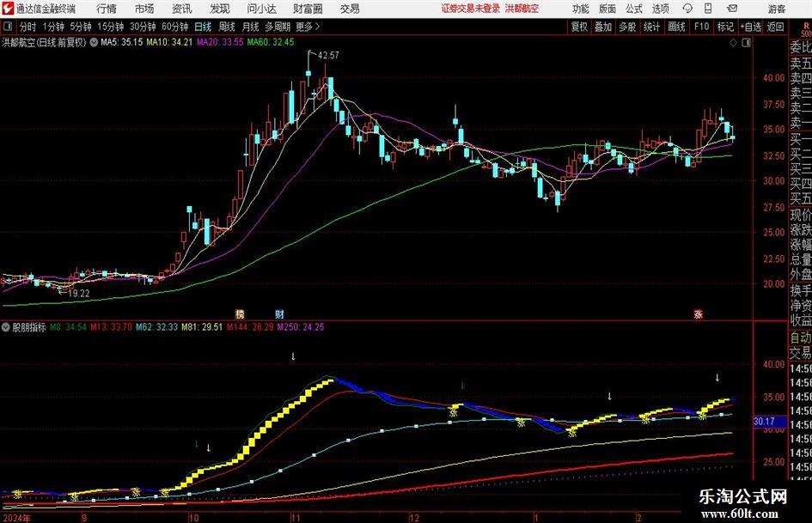Click the MA5: 35.15 indicator value
The width and height of the screenshot is (812, 523).
(x=121, y=42)
